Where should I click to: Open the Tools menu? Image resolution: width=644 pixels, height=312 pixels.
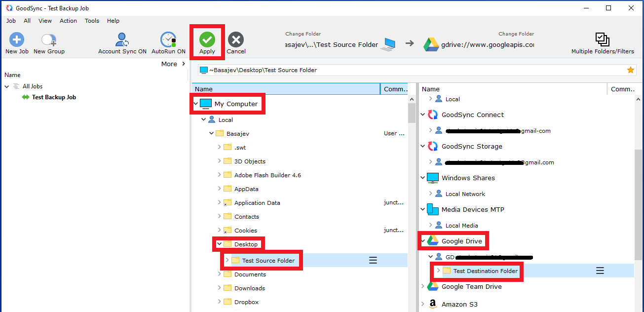(92, 21)
